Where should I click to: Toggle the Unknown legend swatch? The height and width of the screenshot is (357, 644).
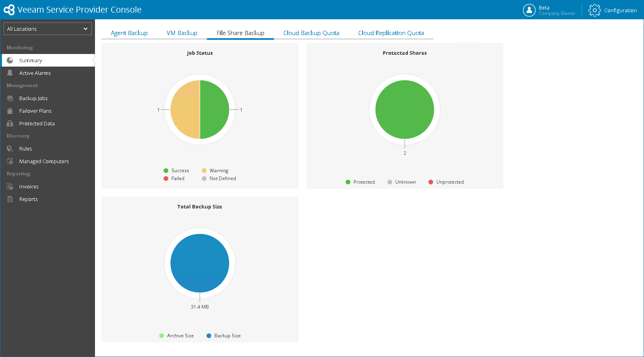[x=390, y=182]
